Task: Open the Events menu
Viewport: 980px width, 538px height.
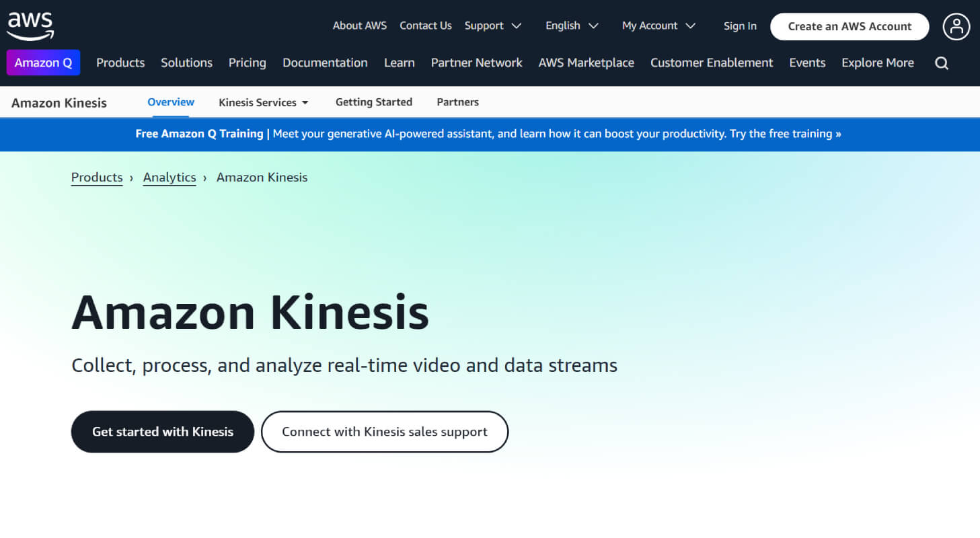Action: click(807, 63)
